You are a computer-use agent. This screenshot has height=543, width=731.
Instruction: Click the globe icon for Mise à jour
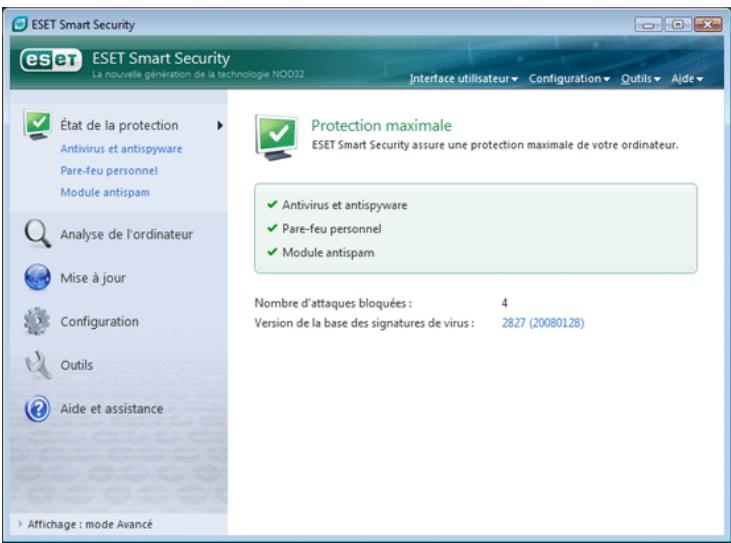[37, 277]
